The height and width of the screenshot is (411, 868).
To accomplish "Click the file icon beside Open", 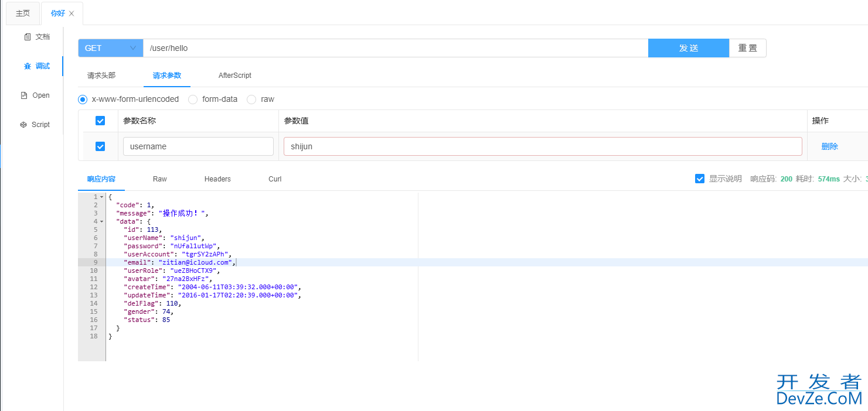I will coord(24,95).
